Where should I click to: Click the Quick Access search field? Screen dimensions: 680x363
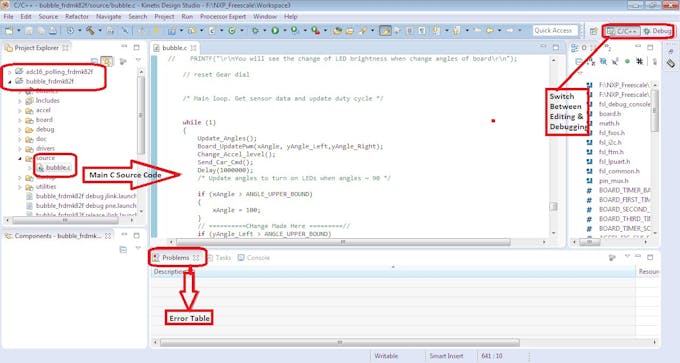555,30
